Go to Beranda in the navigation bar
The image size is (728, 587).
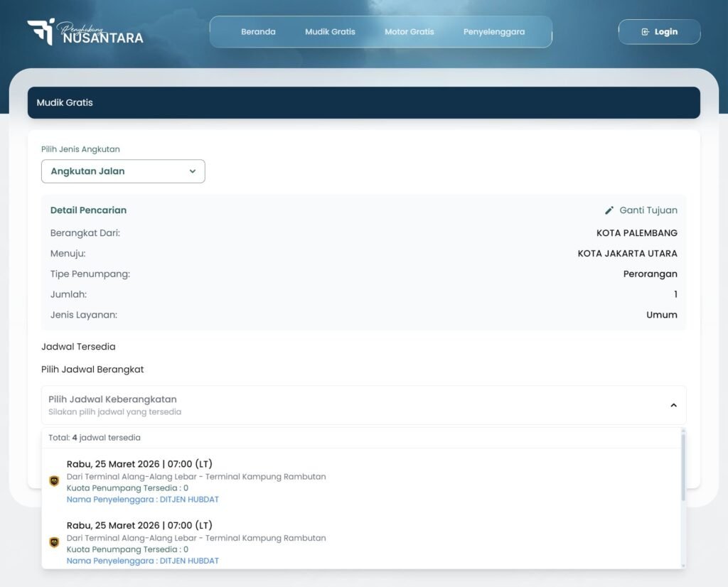[258, 32]
